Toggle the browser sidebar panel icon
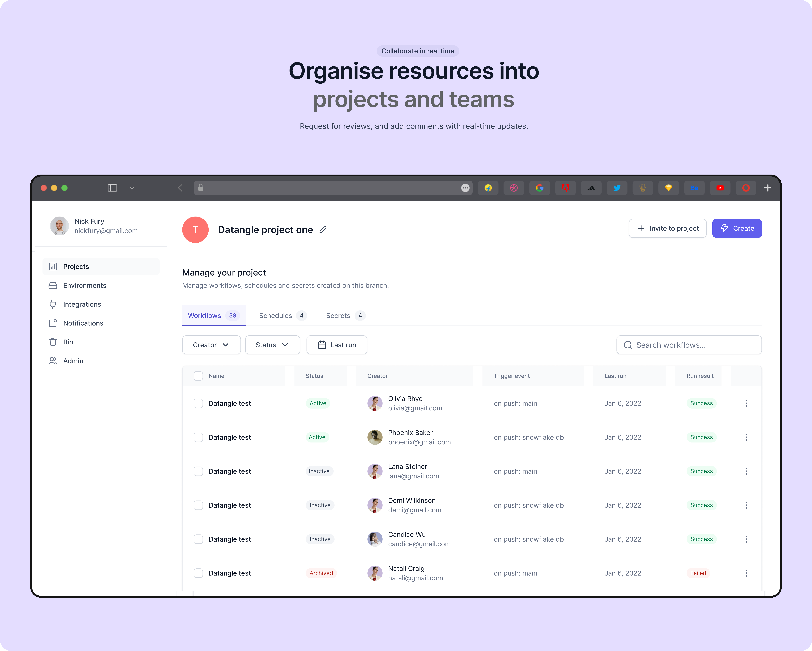The image size is (812, 651). [x=112, y=188]
